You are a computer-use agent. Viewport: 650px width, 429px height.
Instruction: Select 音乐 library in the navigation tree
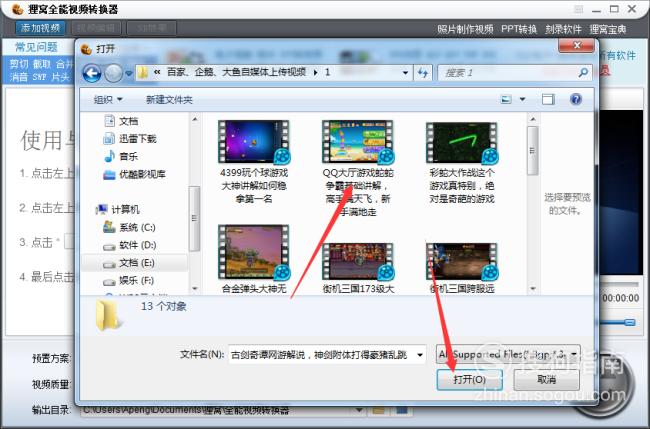pyautogui.click(x=121, y=156)
